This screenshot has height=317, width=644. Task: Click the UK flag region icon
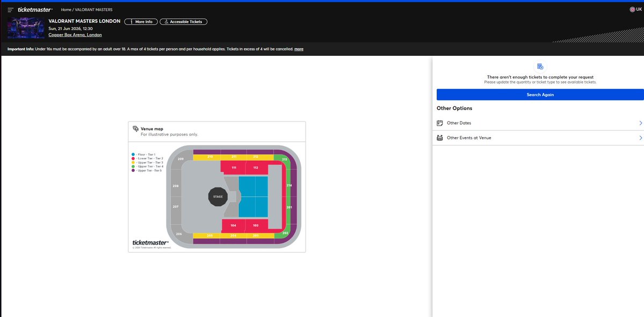click(x=632, y=10)
